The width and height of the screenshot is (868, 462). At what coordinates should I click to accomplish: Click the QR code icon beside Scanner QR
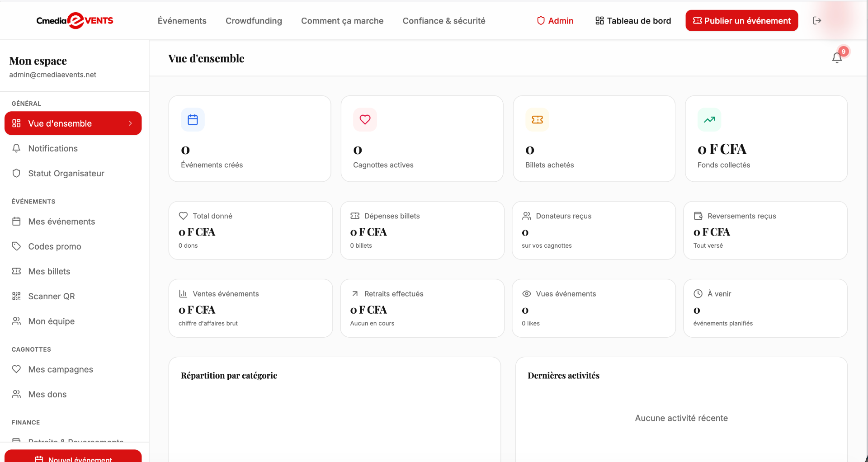[x=16, y=296]
